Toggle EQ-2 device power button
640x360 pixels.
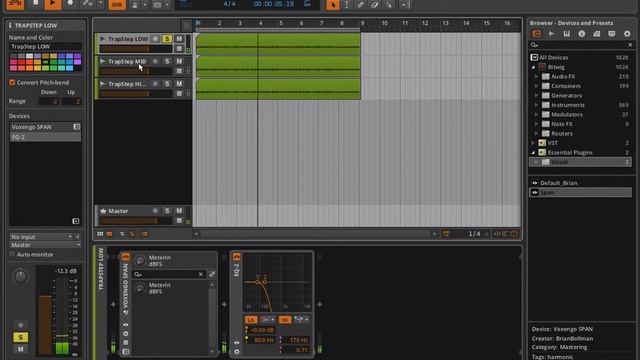point(236,257)
